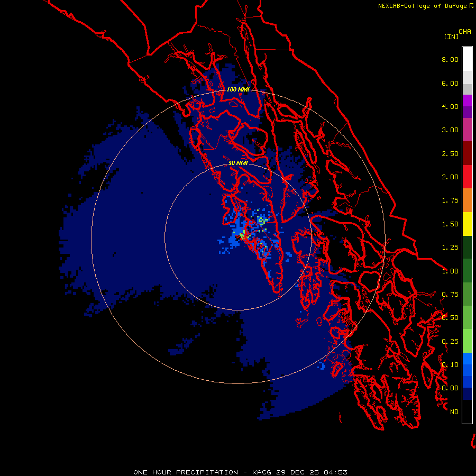Click the 8.00 legend value

click(x=450, y=59)
